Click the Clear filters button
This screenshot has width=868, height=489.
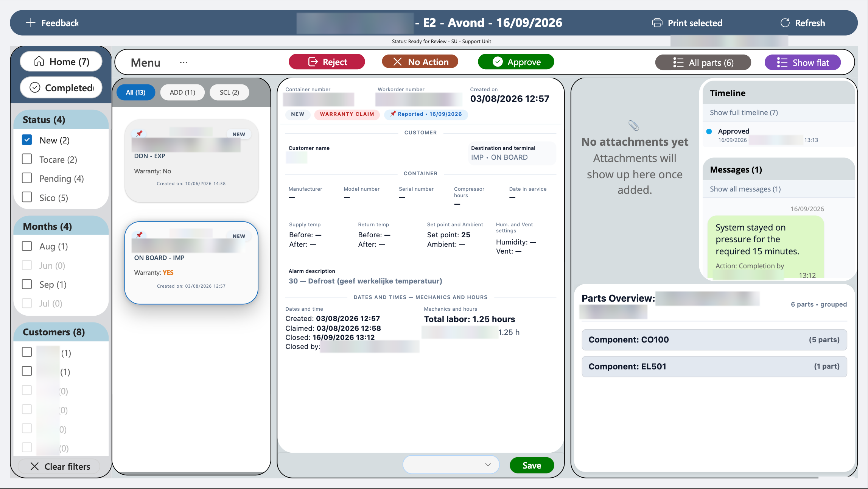click(59, 466)
